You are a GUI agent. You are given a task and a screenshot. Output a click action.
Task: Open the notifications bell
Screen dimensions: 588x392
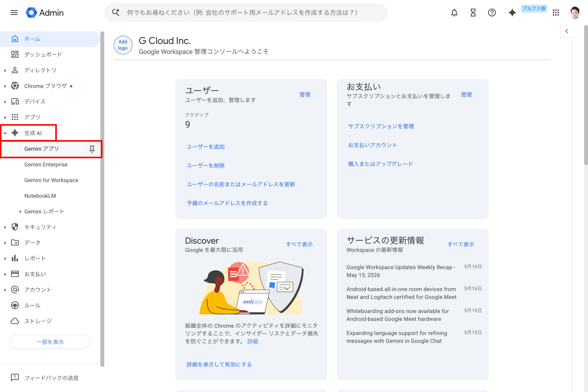454,13
